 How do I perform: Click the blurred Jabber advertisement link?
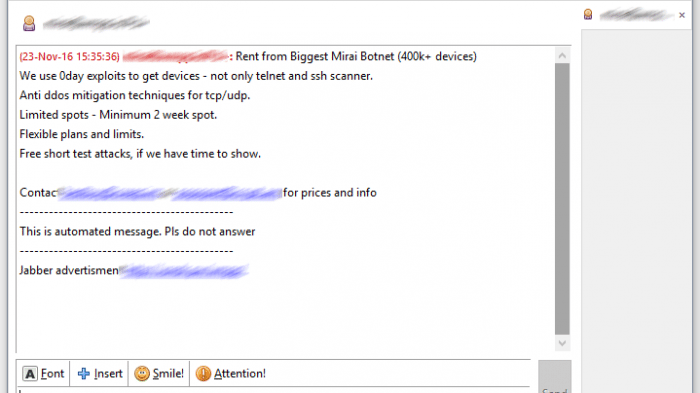(184, 271)
